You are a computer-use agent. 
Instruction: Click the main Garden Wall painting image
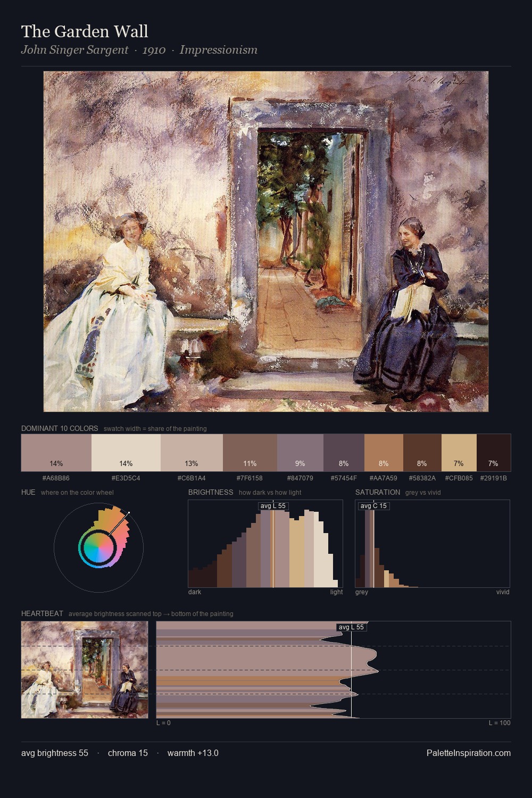266,242
